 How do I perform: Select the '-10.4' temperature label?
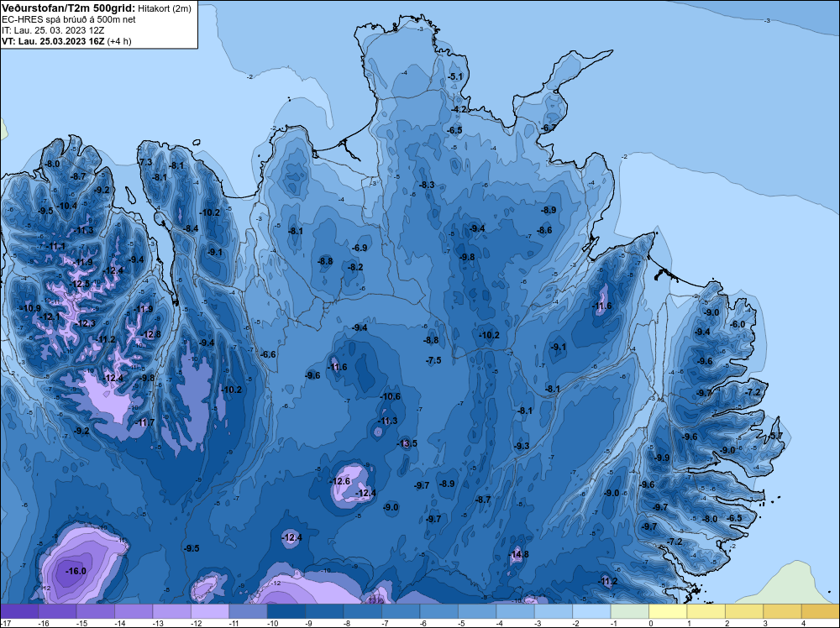(x=66, y=206)
